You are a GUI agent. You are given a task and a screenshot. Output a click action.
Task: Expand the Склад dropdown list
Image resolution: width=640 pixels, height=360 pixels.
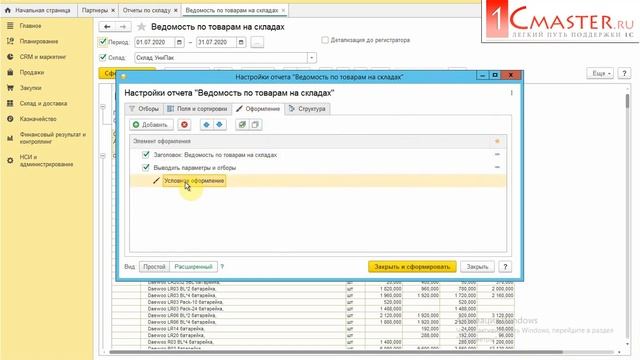(x=311, y=58)
